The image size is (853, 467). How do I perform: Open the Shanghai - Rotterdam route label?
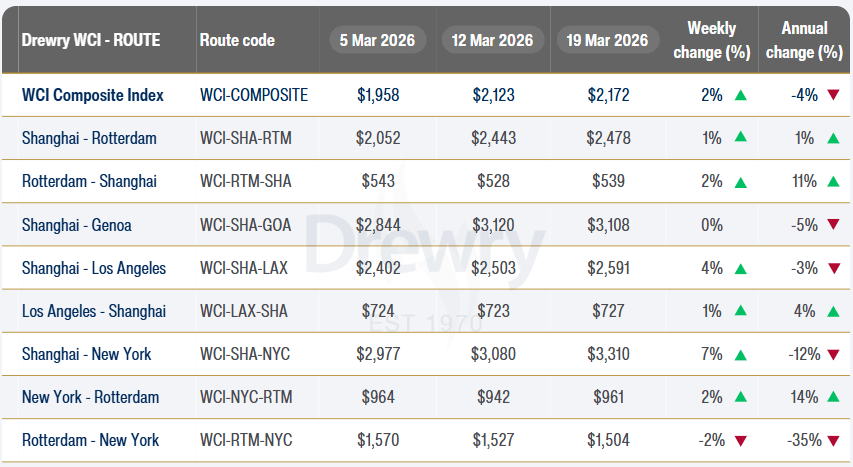(x=89, y=139)
